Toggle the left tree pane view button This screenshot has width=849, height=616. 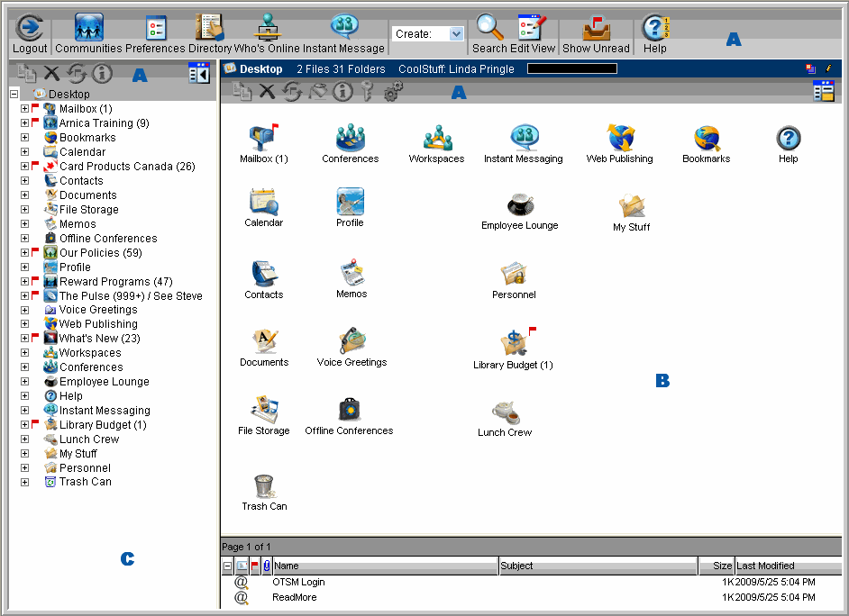(x=199, y=74)
